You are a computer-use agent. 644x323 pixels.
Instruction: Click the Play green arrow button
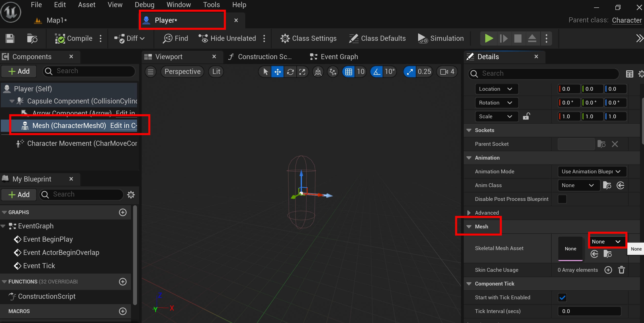pyautogui.click(x=489, y=38)
